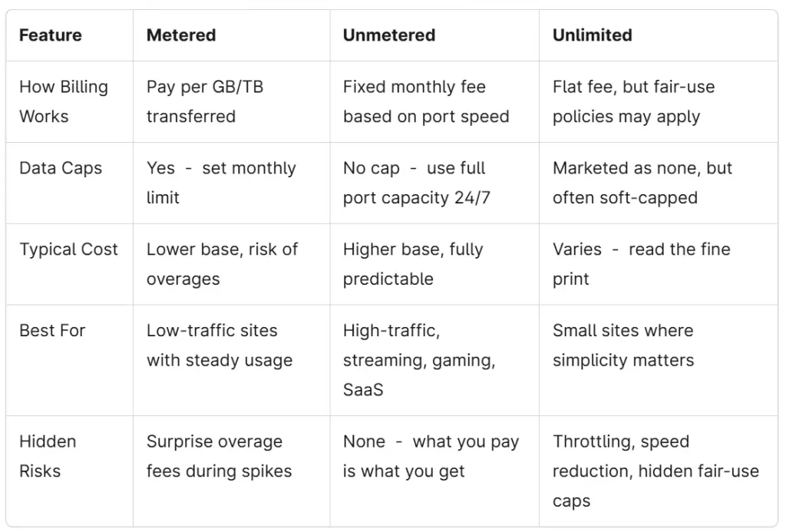The width and height of the screenshot is (786, 532).
Task: Click the 'Throttling, speed reduction' cell
Action: click(x=656, y=471)
